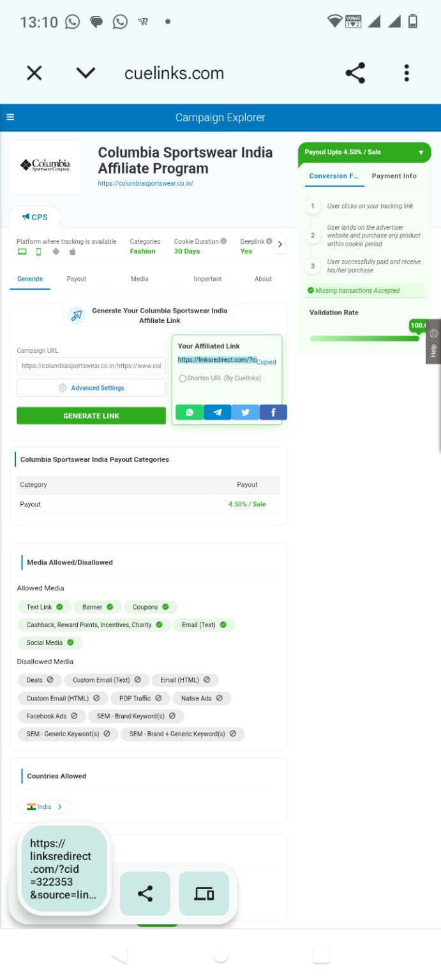Tap the copied URL clipboard preview
This screenshot has height=980, width=441.
pos(64,870)
